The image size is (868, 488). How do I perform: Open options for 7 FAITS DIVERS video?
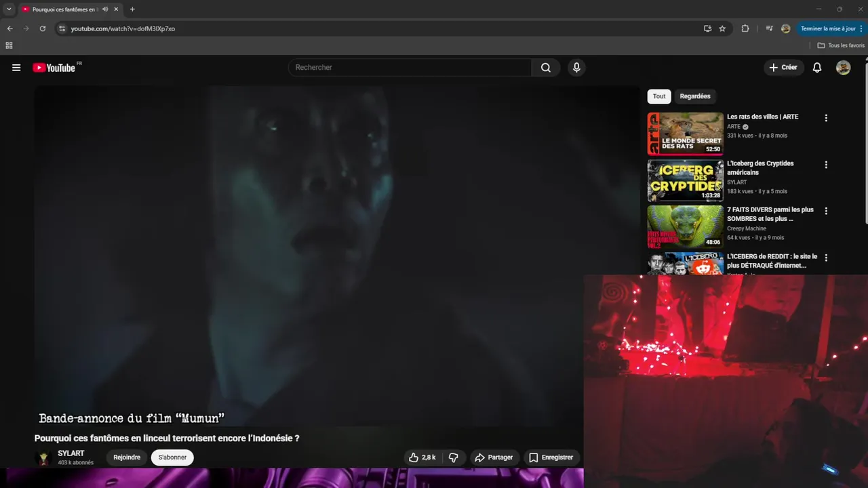coord(826,211)
